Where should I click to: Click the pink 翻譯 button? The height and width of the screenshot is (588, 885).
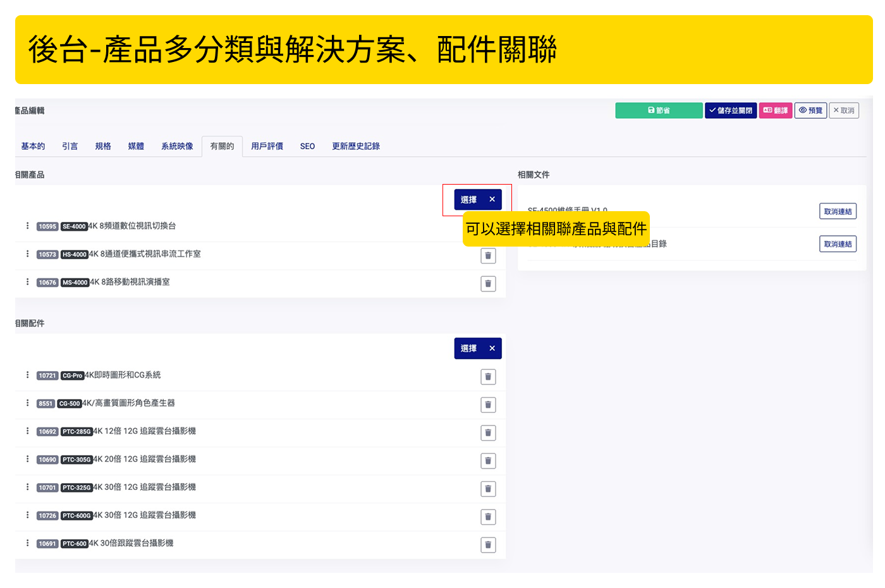pyautogui.click(x=776, y=111)
